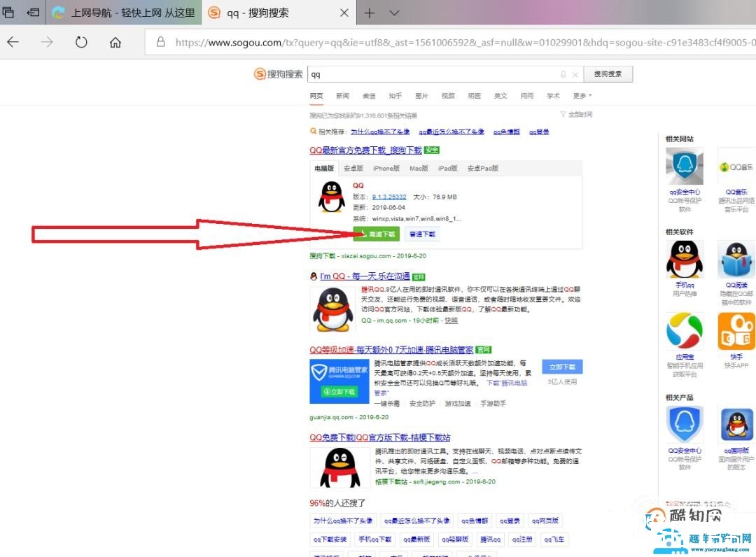Select the 视频 search category
This screenshot has height=557, width=756.
(448, 96)
